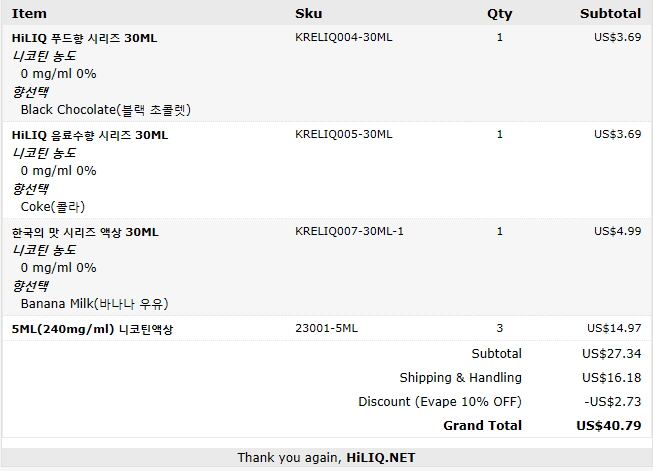Viewport: 653px width, 471px height.
Task: Click the Shipping & Handling amount US$16.18
Action: pyautogui.click(x=612, y=377)
